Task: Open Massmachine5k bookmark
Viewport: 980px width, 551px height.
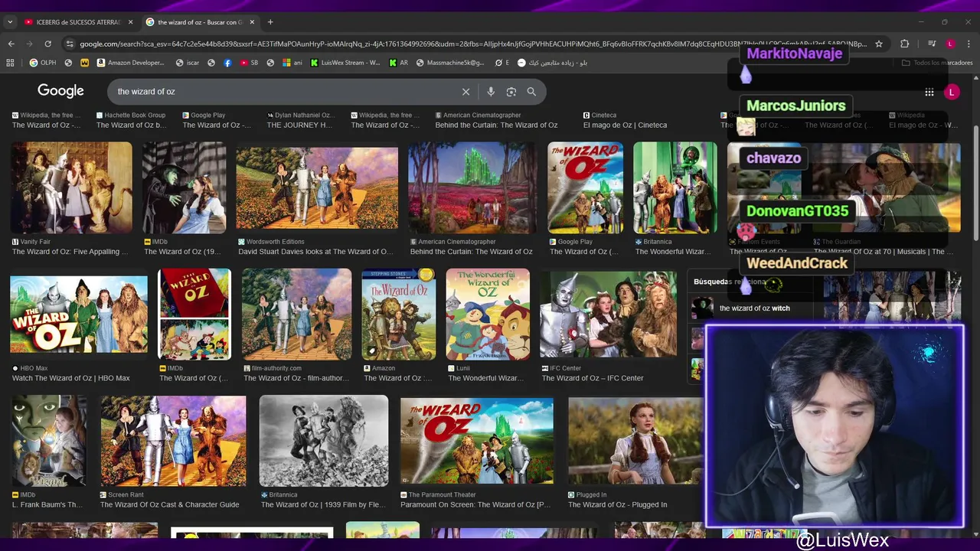Action: pyautogui.click(x=450, y=63)
